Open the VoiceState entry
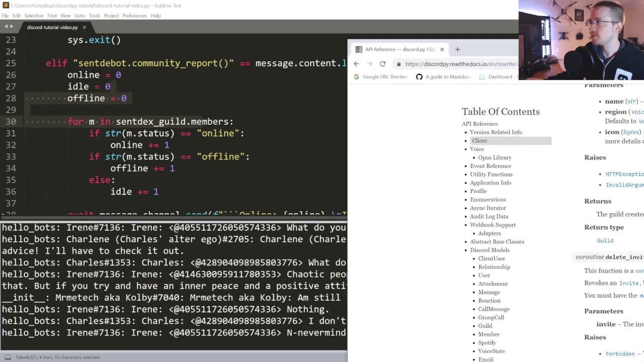The image size is (644, 362). (x=492, y=351)
